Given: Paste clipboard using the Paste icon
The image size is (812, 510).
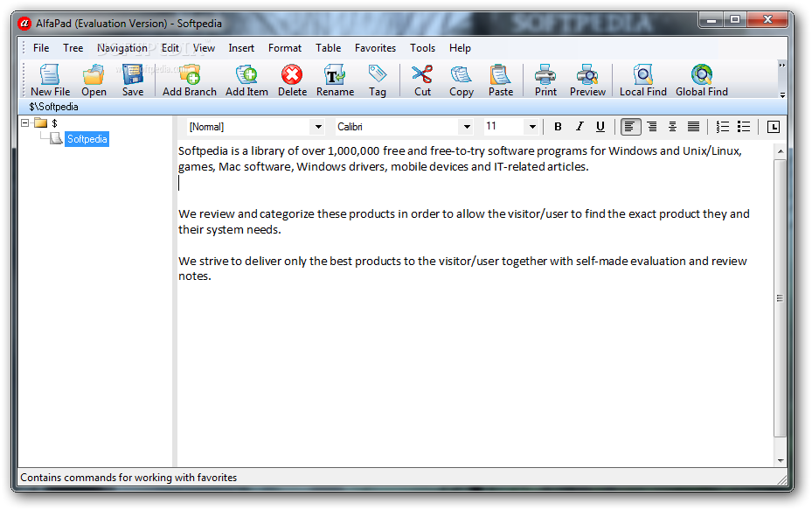Looking at the screenshot, I should tap(500, 80).
